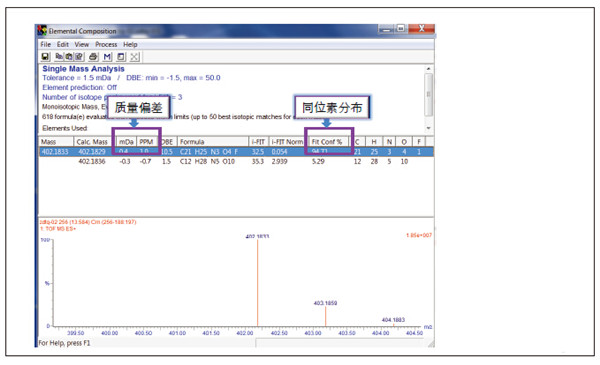Select the C12 H28 N5 O10 result row
600x365 pixels.
[236, 161]
